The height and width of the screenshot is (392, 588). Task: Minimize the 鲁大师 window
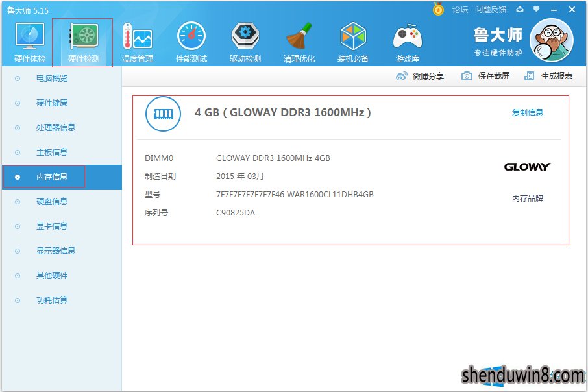[554, 10]
